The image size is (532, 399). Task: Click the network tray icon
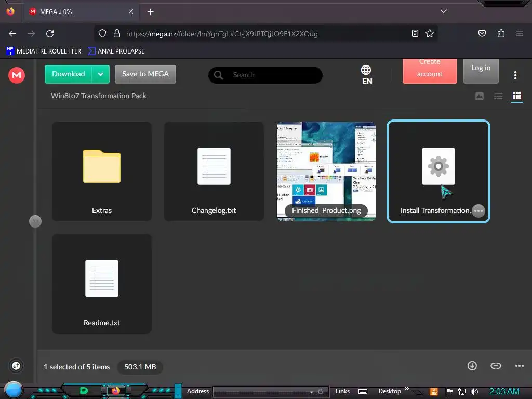461,392
